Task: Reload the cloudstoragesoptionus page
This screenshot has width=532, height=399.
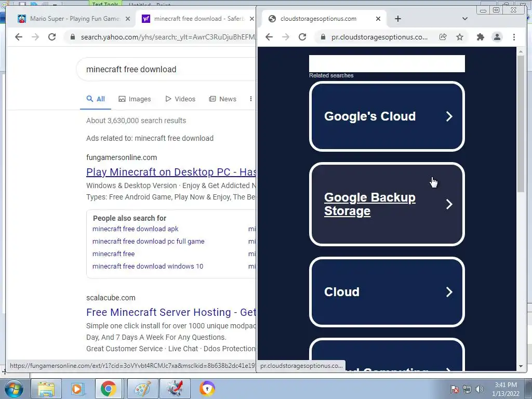Action: click(x=302, y=37)
